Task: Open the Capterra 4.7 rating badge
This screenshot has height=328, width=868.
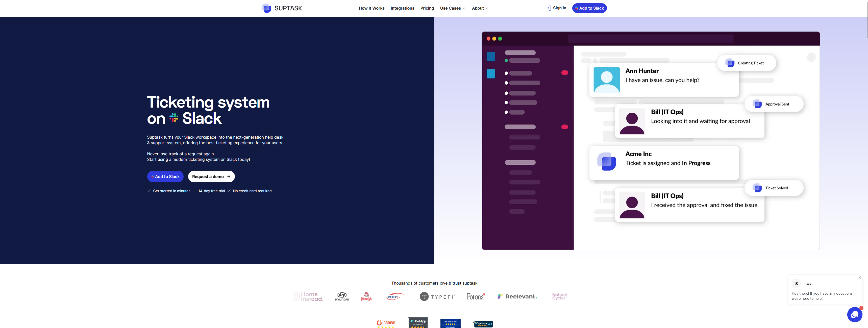Action: tap(483, 324)
